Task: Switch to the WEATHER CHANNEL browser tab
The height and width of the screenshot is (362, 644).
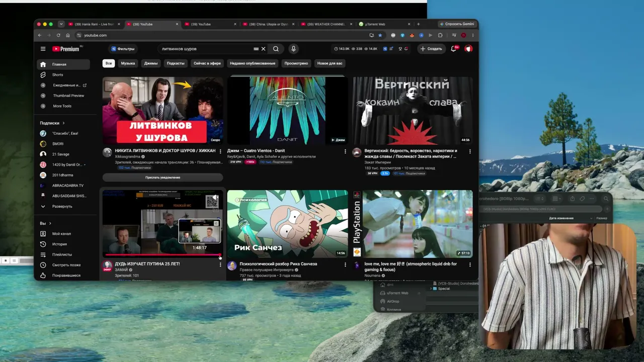Action: [x=327, y=24]
